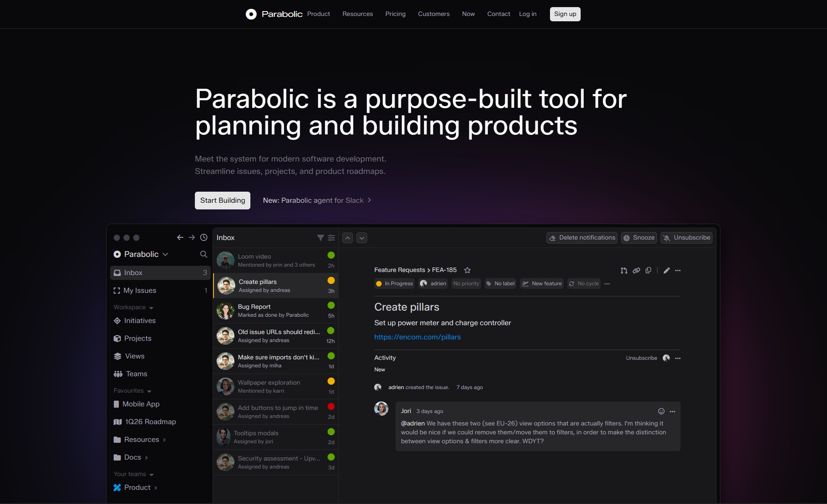Edit the issue using the pencil icon
827x504 pixels.
tap(666, 270)
